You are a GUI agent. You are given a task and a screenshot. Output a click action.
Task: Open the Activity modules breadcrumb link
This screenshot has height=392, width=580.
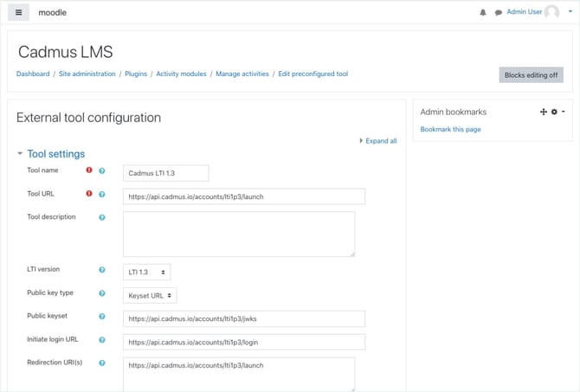[x=181, y=74]
